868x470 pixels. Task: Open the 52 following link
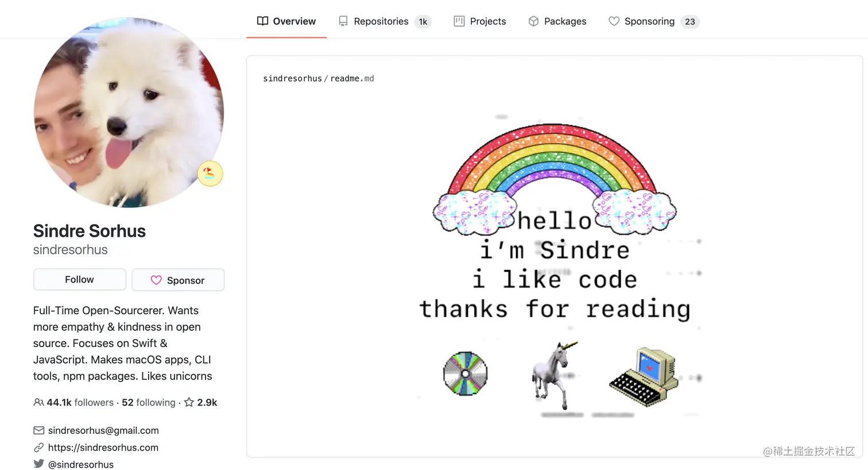(149, 402)
